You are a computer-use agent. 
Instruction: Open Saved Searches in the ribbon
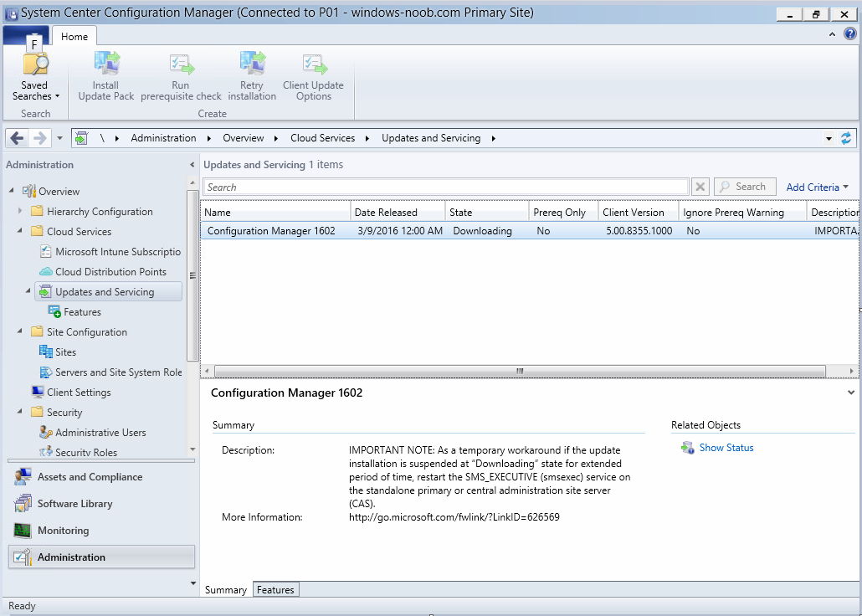pyautogui.click(x=35, y=76)
